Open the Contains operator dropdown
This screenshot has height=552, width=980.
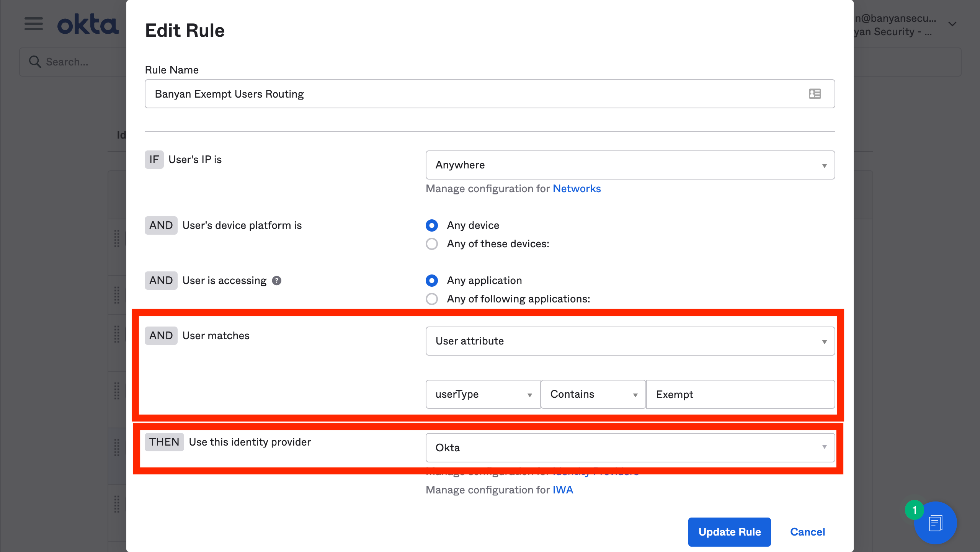[x=593, y=394]
